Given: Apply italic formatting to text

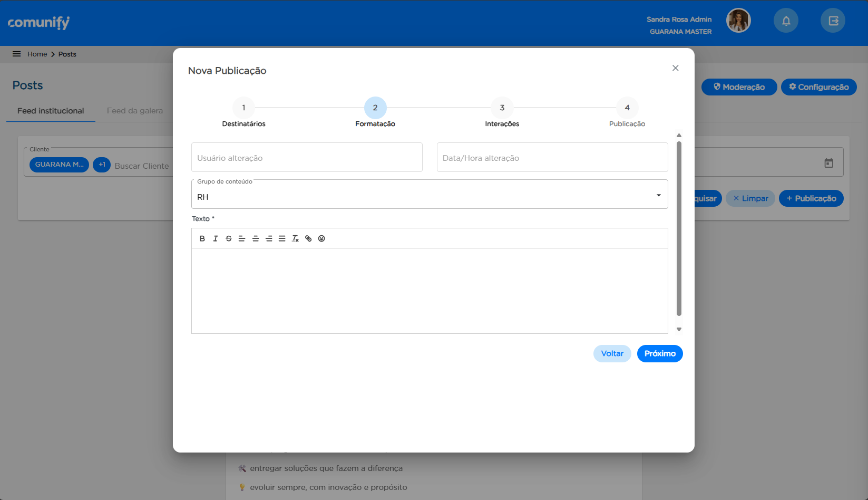Looking at the screenshot, I should click(x=216, y=238).
